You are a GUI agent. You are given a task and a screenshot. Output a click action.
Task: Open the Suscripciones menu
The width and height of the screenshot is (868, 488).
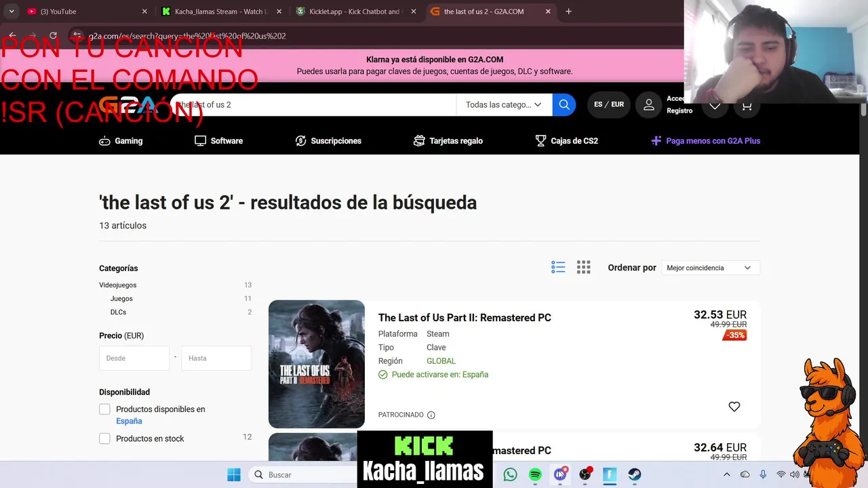click(328, 141)
